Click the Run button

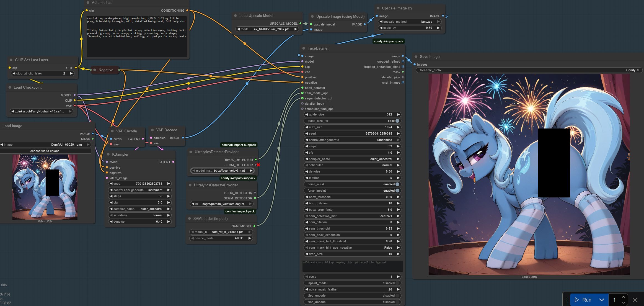[x=583, y=300]
